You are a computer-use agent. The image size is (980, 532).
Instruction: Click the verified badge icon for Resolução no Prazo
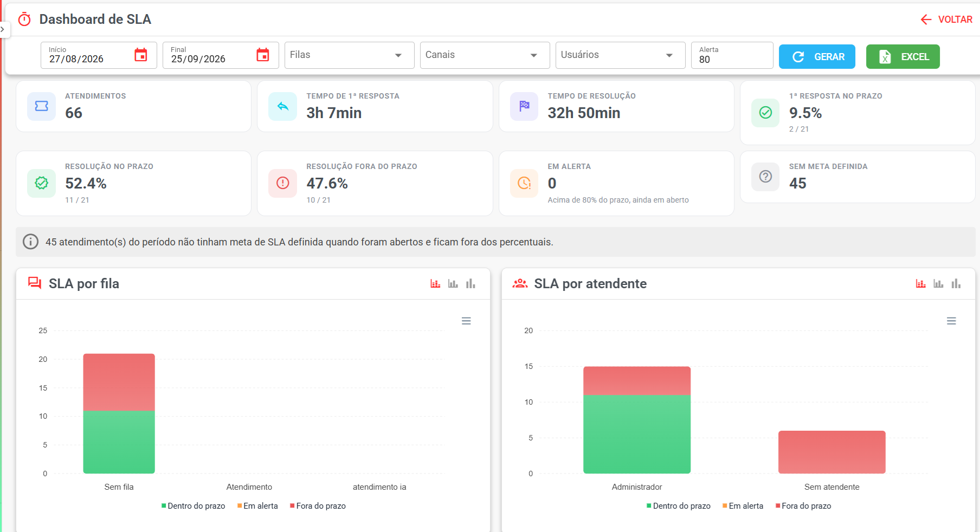tap(42, 183)
